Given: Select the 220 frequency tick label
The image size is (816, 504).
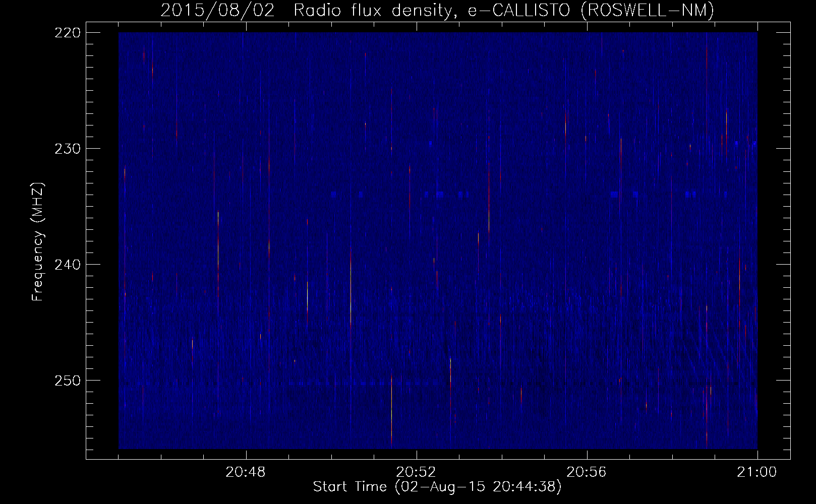Looking at the screenshot, I should point(68,33).
